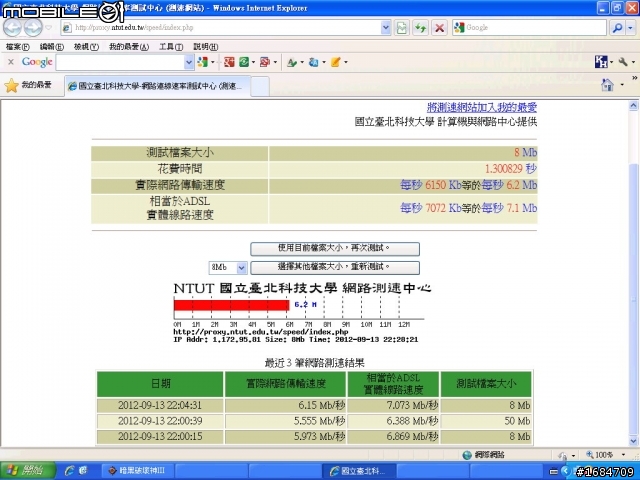
Task: Go back using the Back arrow button
Action: pyautogui.click(x=13, y=27)
